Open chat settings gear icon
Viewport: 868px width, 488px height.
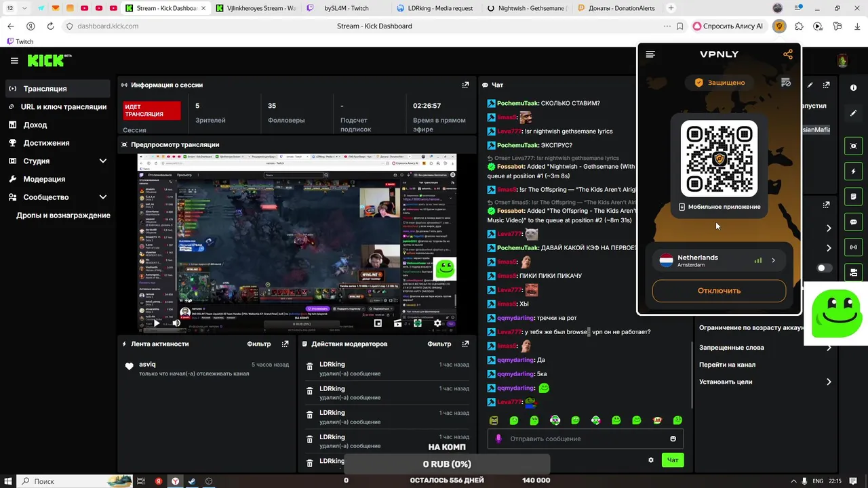click(x=651, y=460)
